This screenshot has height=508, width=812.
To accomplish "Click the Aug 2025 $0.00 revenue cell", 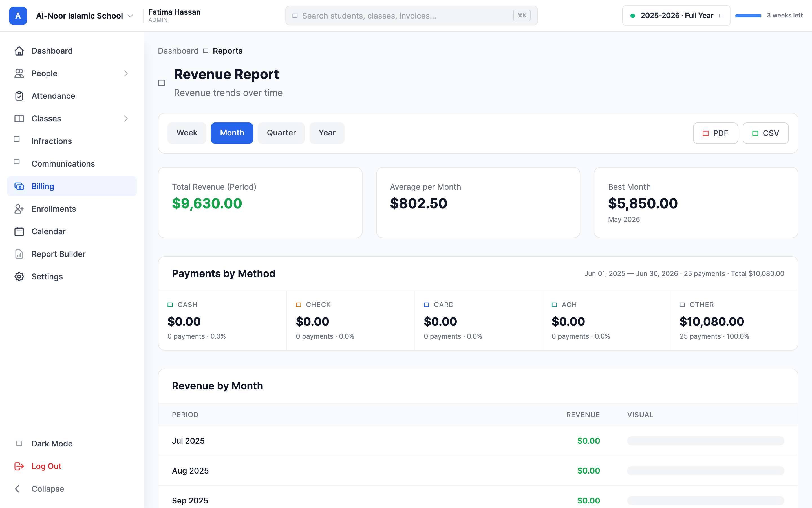I will [x=588, y=471].
